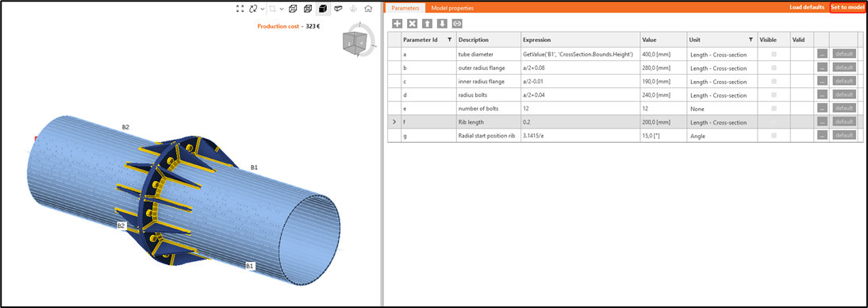Screen dimensions: 868x308
Task: Add a new parameter with plus icon
Action: 397,24
